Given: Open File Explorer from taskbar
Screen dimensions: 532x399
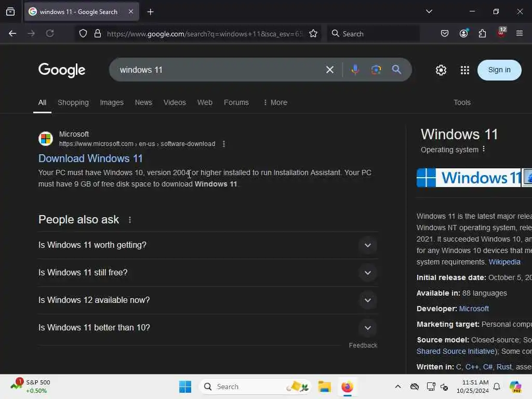Looking at the screenshot, I should 324,387.
